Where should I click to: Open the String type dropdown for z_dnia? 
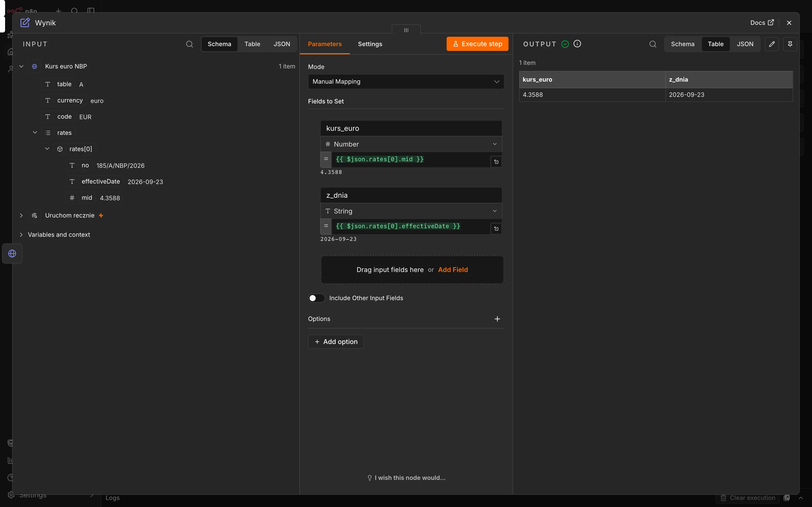411,211
